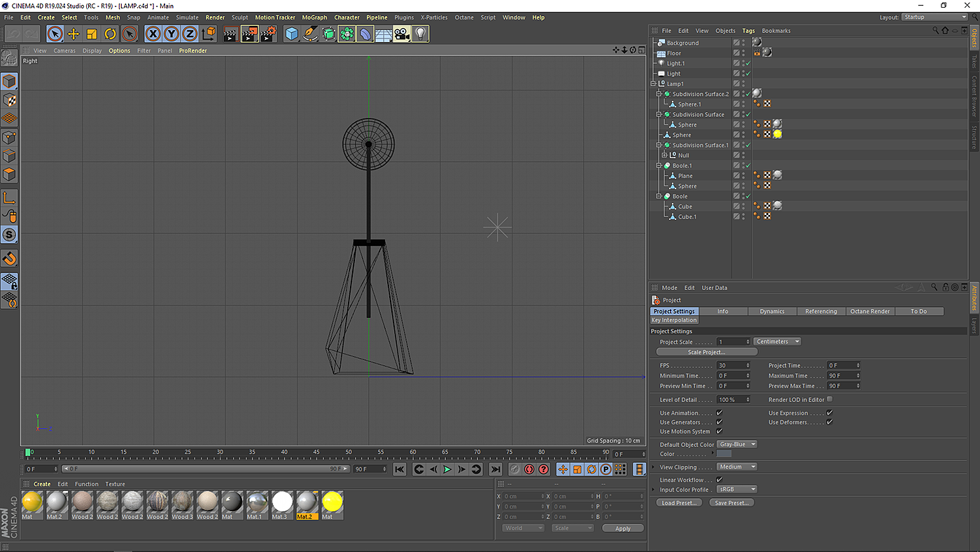Viewport: 980px width, 552px height.
Task: Disable the Use Animation checkbox
Action: tap(719, 413)
